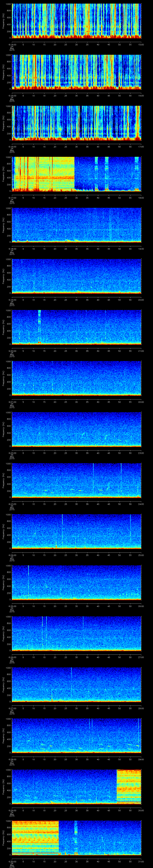Pick the spectrogram panel ending at 26:00
Screen dimensions: 153x868
pyautogui.click(x=77, y=583)
